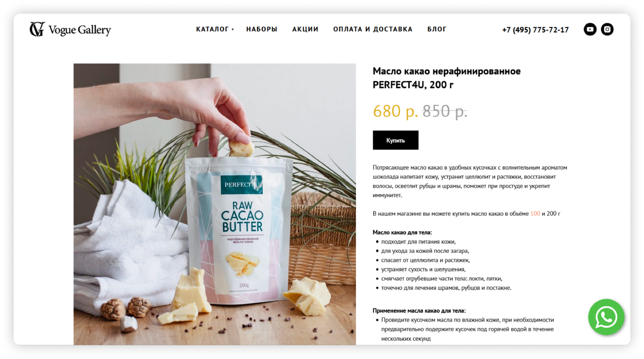Viewport: 644px width, 359px height.
Task: Open the Каталог menu
Action: click(212, 29)
